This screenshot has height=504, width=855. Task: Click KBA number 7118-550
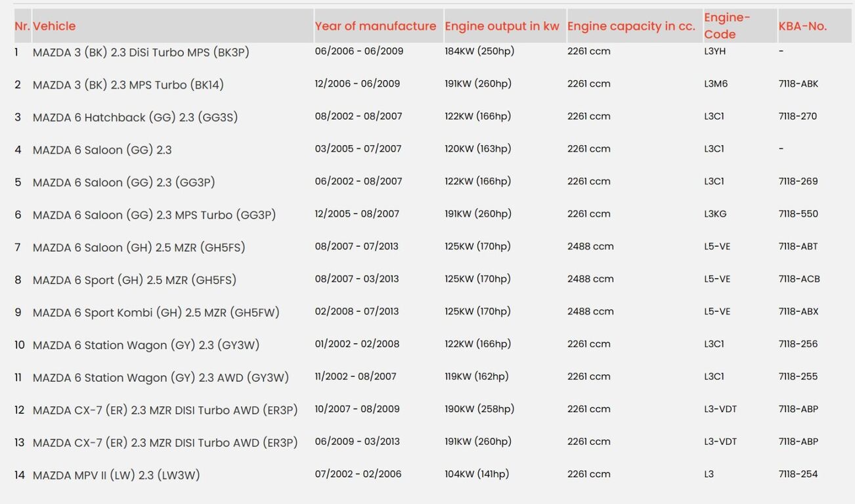[x=799, y=214]
